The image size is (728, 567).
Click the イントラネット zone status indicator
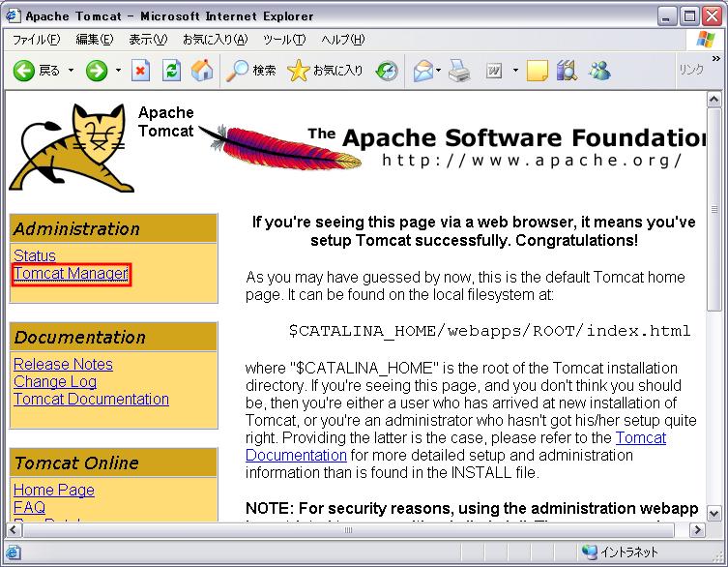(x=621, y=552)
